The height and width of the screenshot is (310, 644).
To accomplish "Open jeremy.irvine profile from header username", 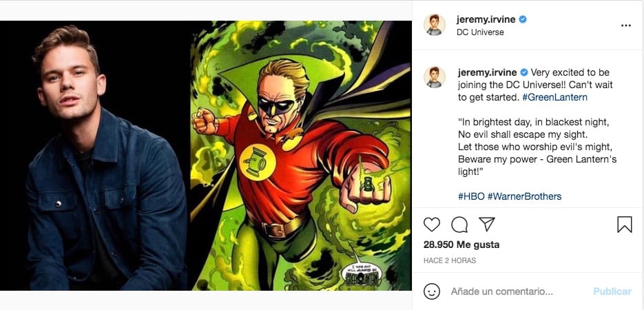I will click(x=486, y=19).
